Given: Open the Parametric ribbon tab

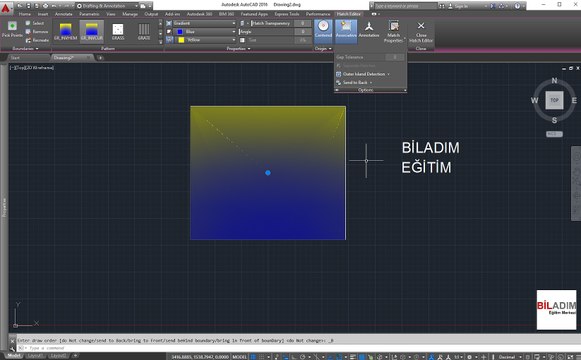Looking at the screenshot, I should (89, 14).
